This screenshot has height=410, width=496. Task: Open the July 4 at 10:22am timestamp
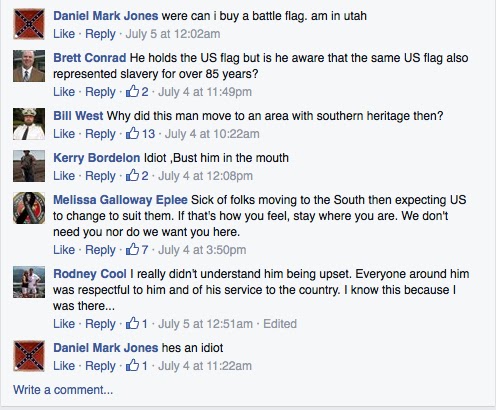[212, 134]
